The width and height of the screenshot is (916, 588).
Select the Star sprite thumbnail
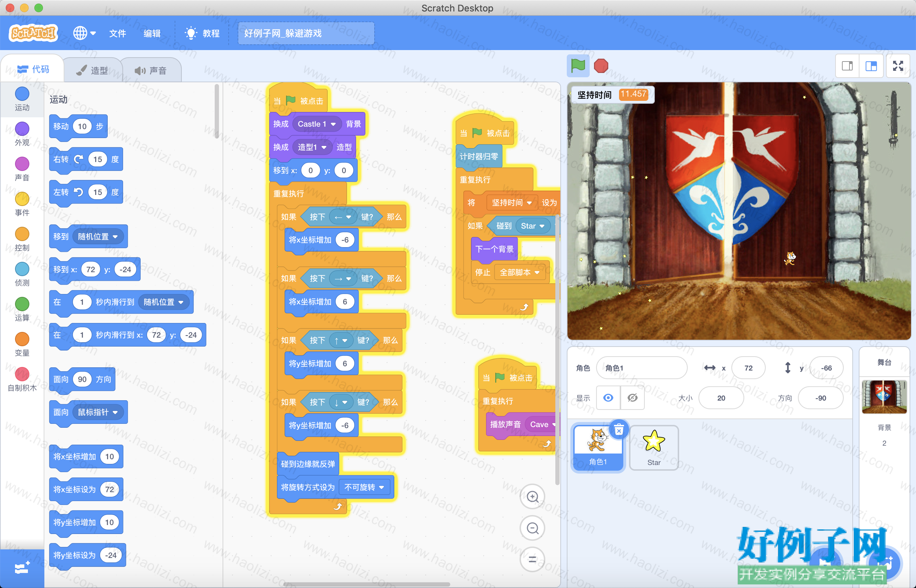point(654,448)
